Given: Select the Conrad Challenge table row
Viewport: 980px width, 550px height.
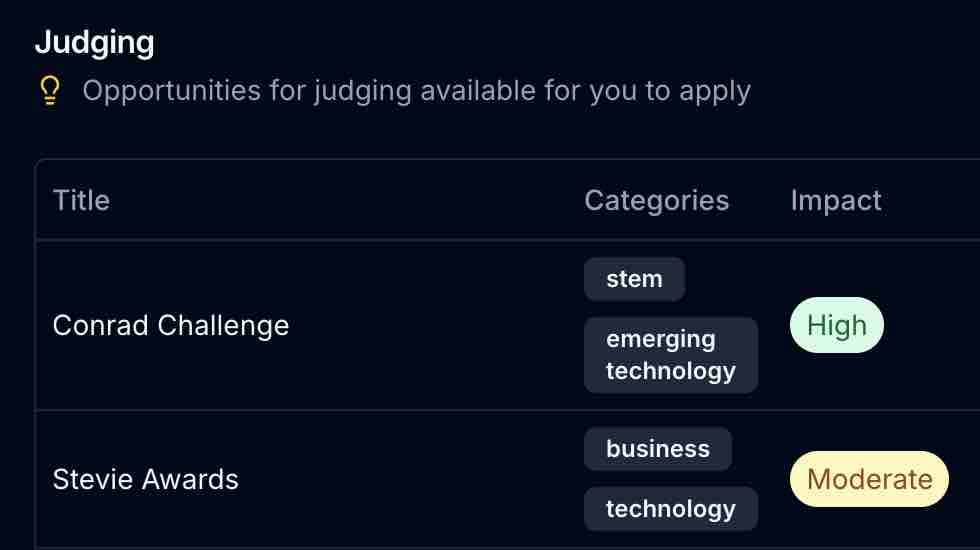Looking at the screenshot, I should point(508,325).
